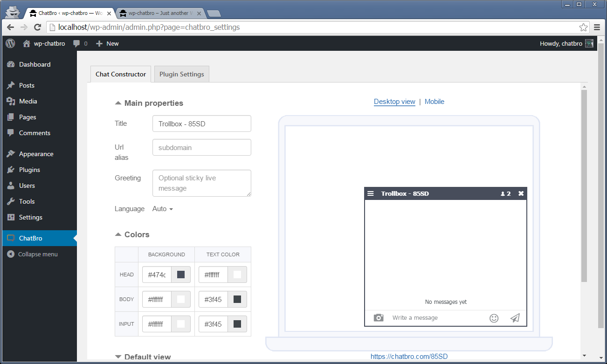Open Plugins menu in sidebar

tap(39, 170)
